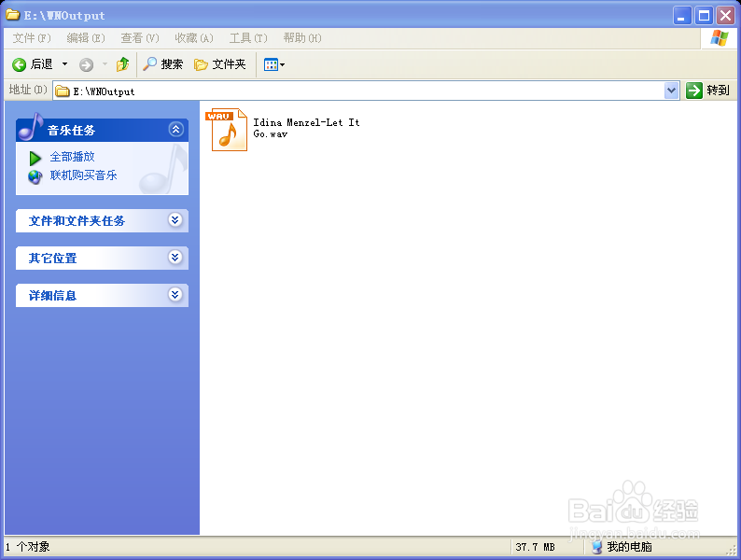Maximize the E:\WNOutput window
Image resolution: width=741 pixels, height=560 pixels.
coord(704,16)
